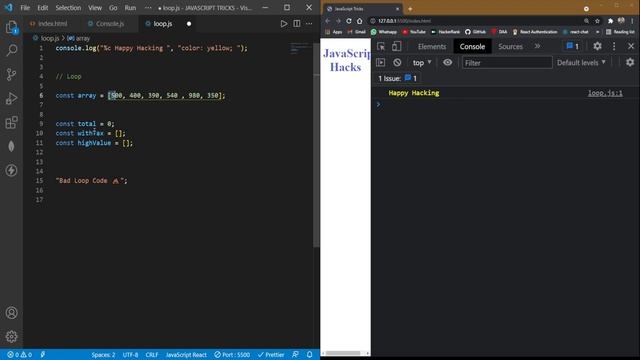Select the Console DevTools tab
This screenshot has width=640, height=360.
[472, 46]
